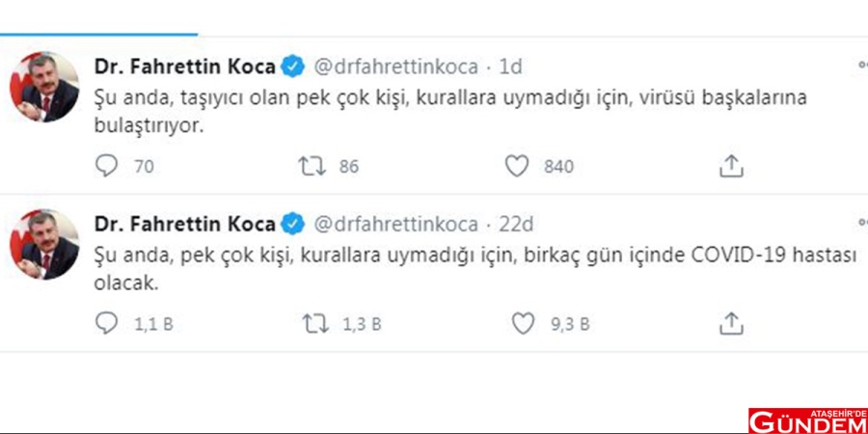Click the Ataşehir'de Gündem logo
Screen dimensions: 868x434
pyautogui.click(x=807, y=420)
